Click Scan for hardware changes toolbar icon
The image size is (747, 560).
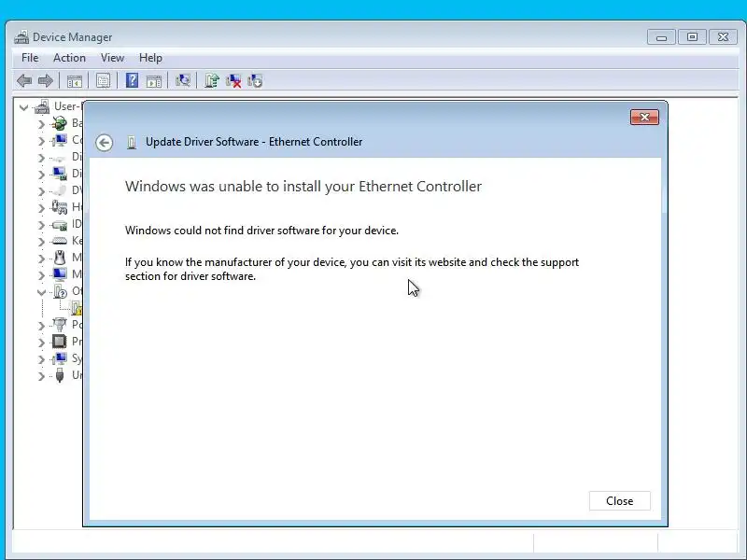pyautogui.click(x=182, y=80)
